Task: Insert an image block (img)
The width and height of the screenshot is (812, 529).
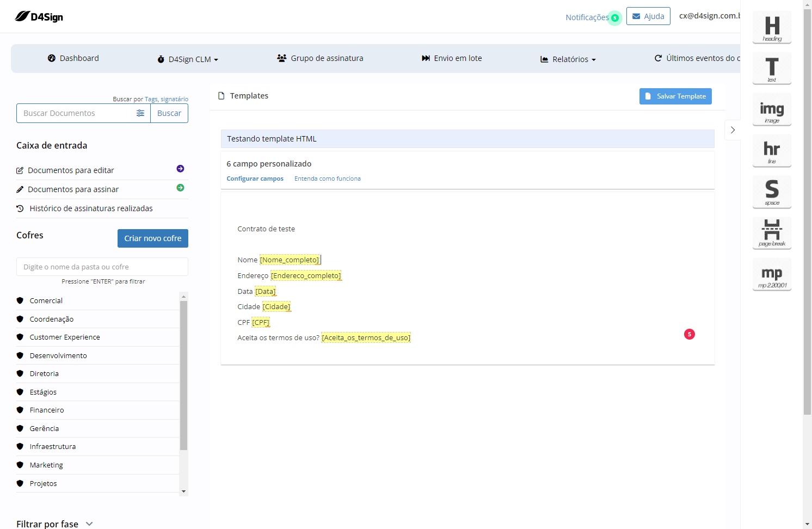Action: pyautogui.click(x=772, y=109)
